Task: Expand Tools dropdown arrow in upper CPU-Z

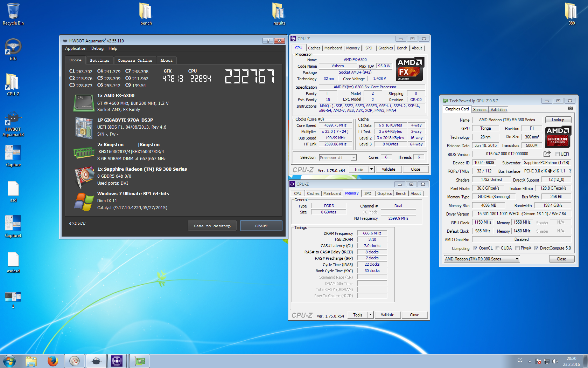Action: (371, 169)
